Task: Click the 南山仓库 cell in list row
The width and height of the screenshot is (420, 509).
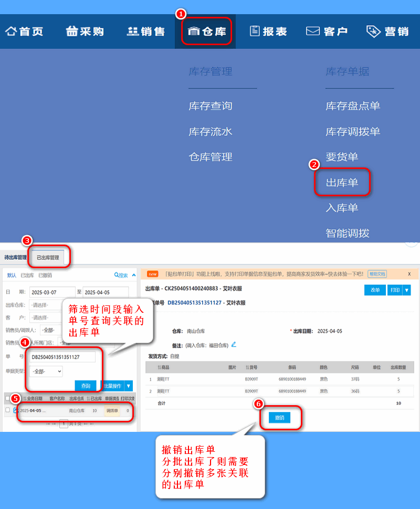Action: pyautogui.click(x=77, y=411)
